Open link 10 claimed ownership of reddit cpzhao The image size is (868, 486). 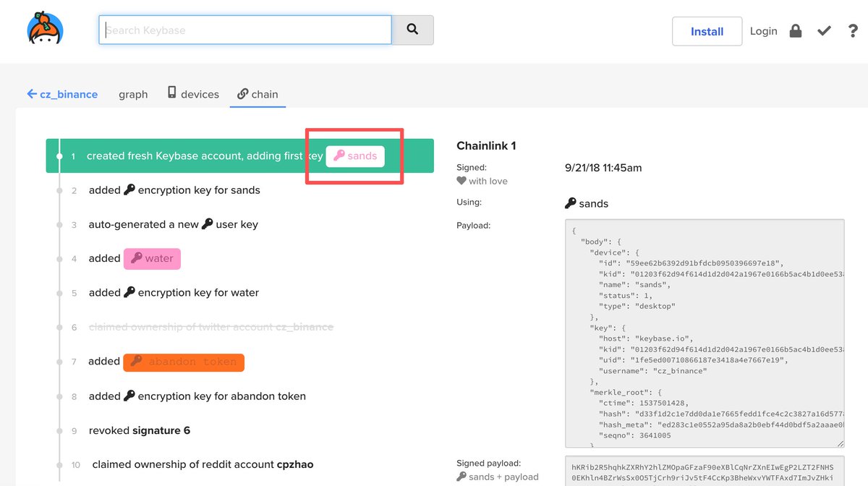tap(203, 464)
